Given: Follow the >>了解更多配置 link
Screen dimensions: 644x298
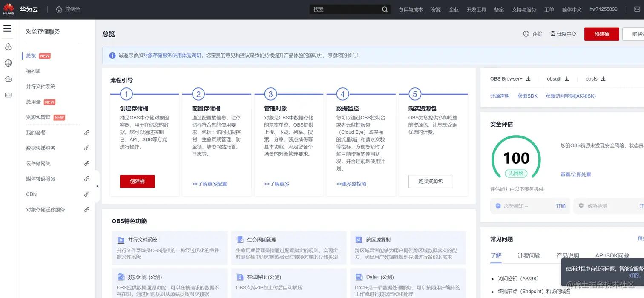Looking at the screenshot, I should (209, 184).
